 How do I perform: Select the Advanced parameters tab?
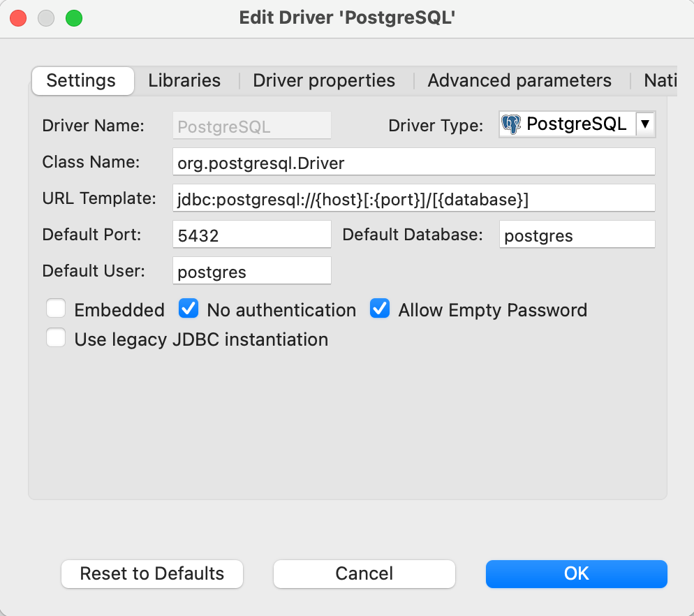519,80
